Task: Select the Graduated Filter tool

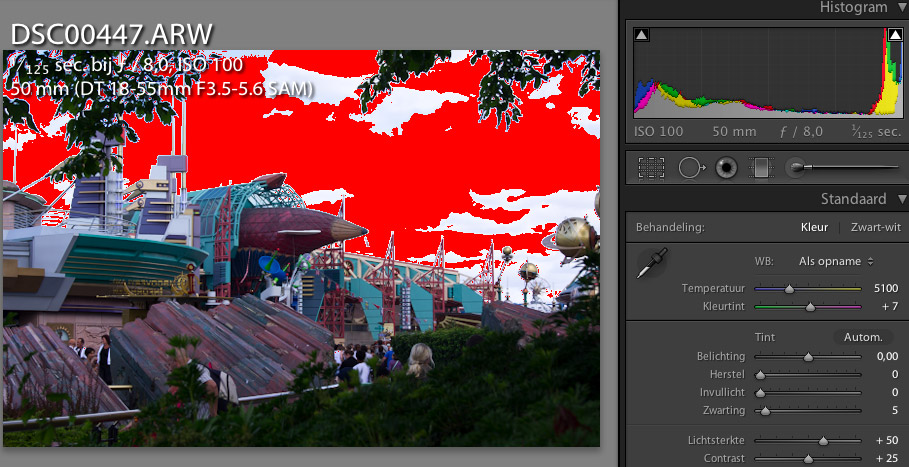Action: (x=761, y=168)
